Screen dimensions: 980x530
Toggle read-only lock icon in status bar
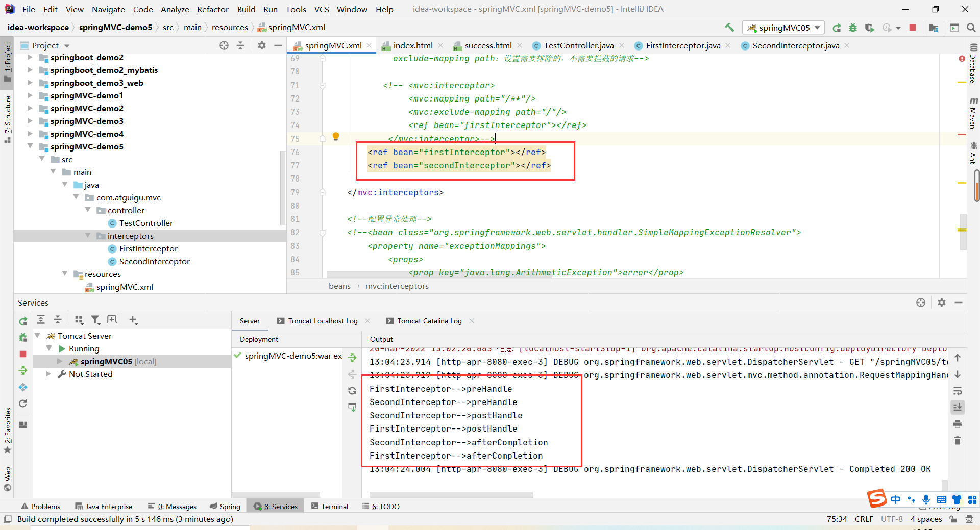[x=953, y=519]
